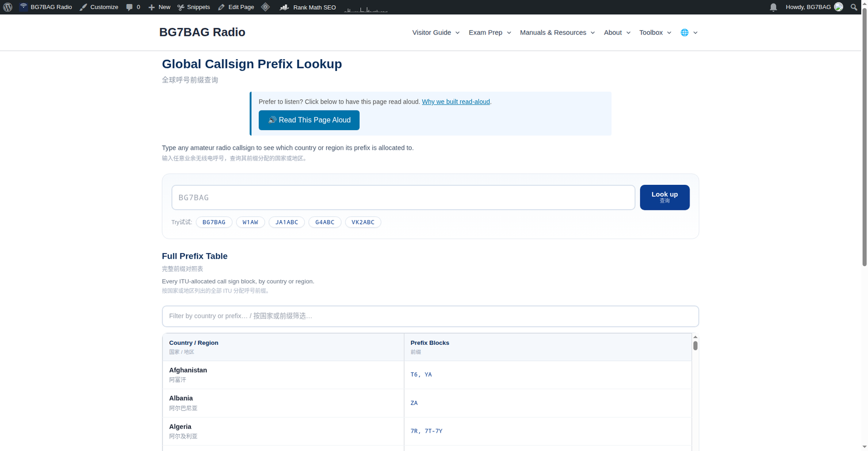Try the VK2ABC example callsign
This screenshot has width=868, height=451.
(363, 222)
